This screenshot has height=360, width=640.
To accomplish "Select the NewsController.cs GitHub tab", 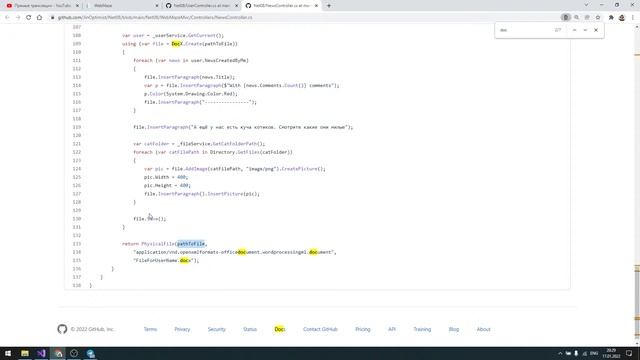I will tap(281, 6).
